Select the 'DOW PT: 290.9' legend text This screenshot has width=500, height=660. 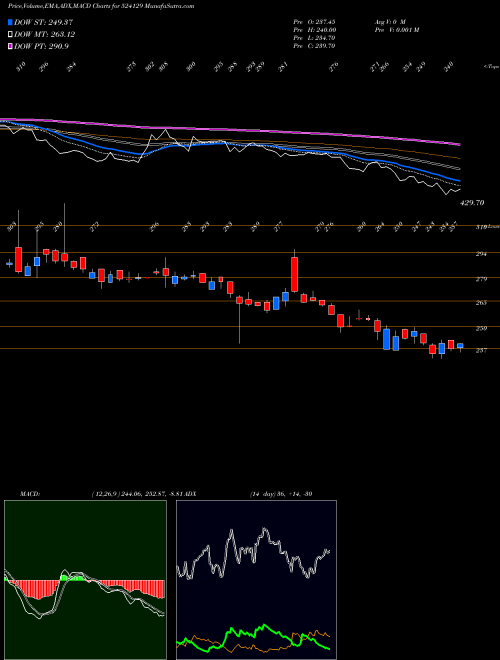click(x=41, y=46)
